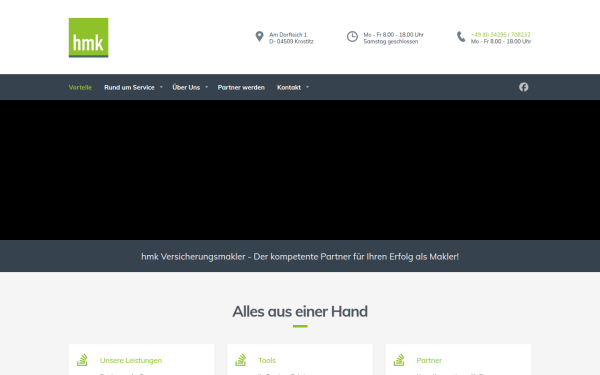This screenshot has width=600, height=375.
Task: Expand the Kontakt dropdown arrow
Action: tap(307, 87)
